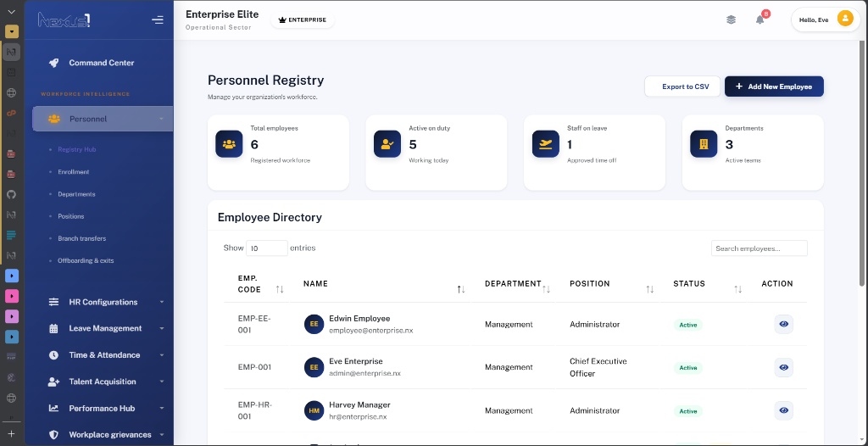Screen dimensions: 868x446
Task: Click the orange cPanel icon in browser sidebar
Action: coord(11,113)
